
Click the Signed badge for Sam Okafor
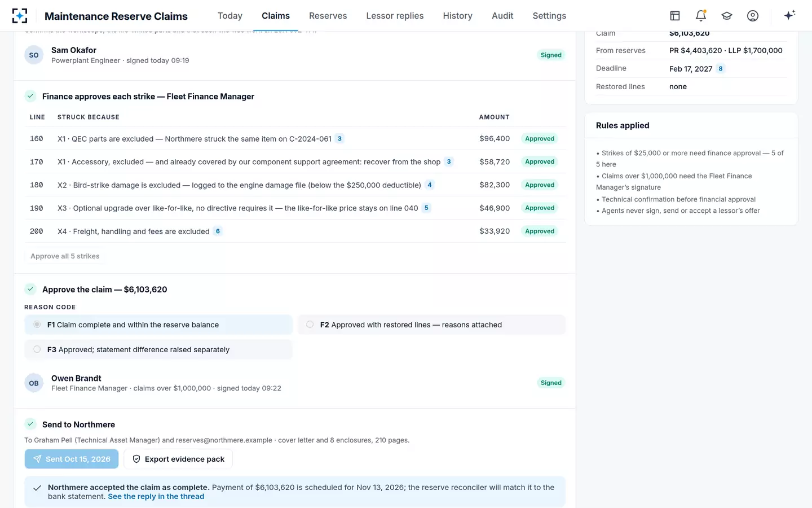pos(551,55)
